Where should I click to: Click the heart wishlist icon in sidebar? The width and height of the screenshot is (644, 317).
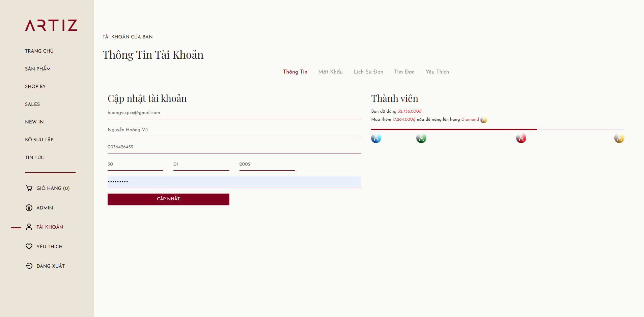(29, 247)
